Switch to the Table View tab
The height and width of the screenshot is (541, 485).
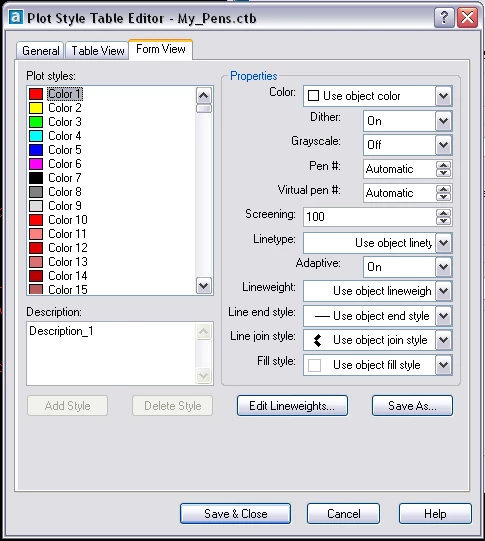[x=98, y=51]
